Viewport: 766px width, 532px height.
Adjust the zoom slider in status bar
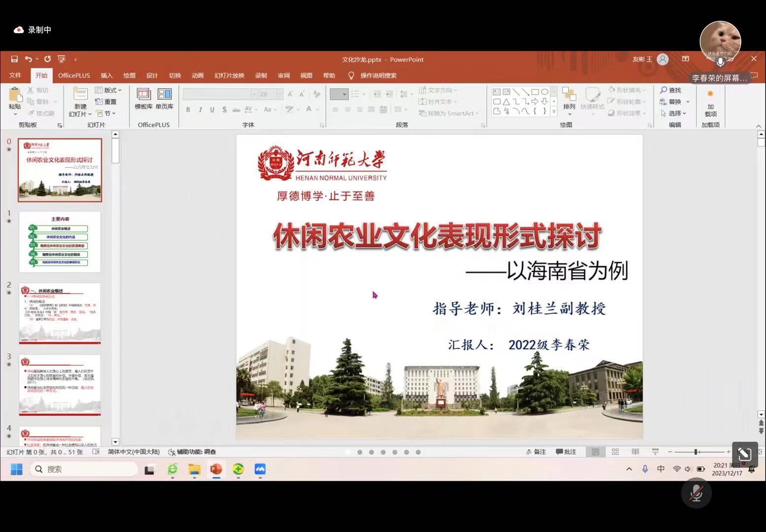(696, 452)
